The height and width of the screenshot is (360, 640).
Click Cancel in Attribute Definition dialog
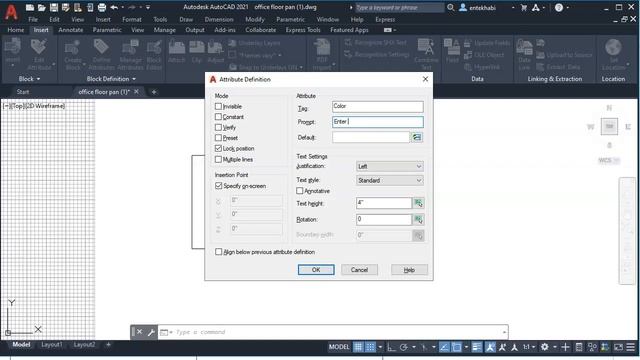359,270
